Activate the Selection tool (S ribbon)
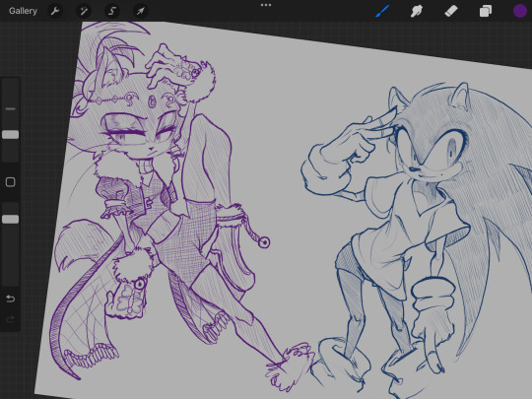 (x=112, y=11)
